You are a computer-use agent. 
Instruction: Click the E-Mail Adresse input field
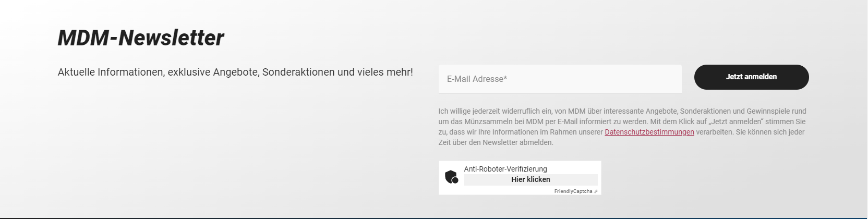pos(560,79)
